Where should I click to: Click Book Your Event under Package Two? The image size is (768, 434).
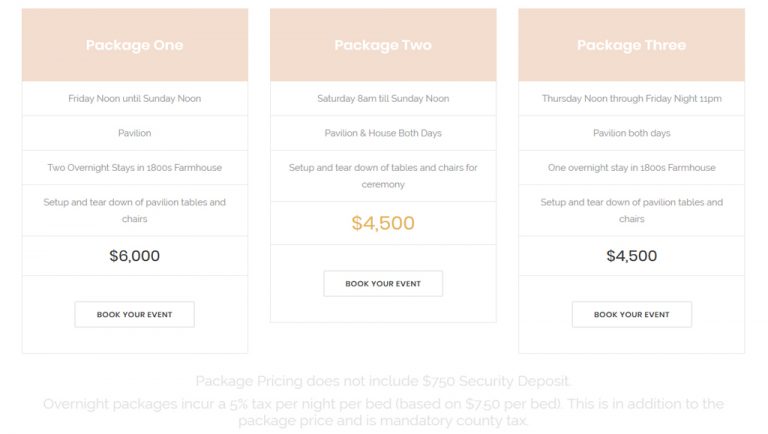point(383,284)
